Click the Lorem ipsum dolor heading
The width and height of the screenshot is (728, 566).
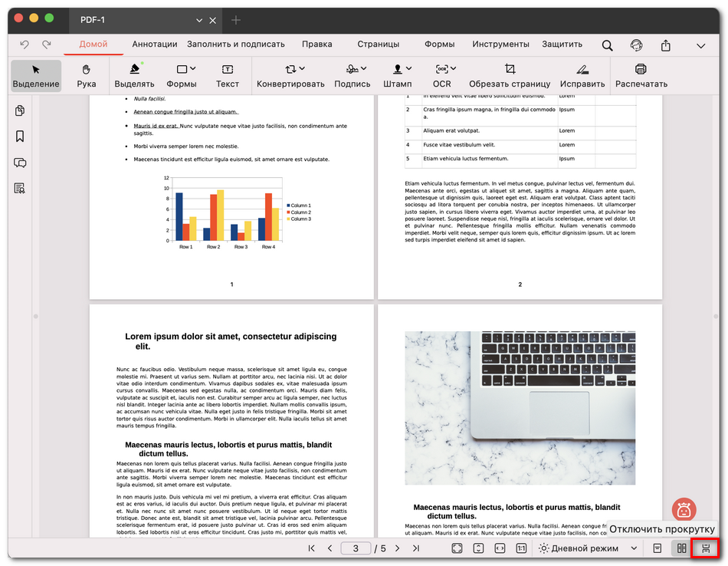pyautogui.click(x=231, y=341)
